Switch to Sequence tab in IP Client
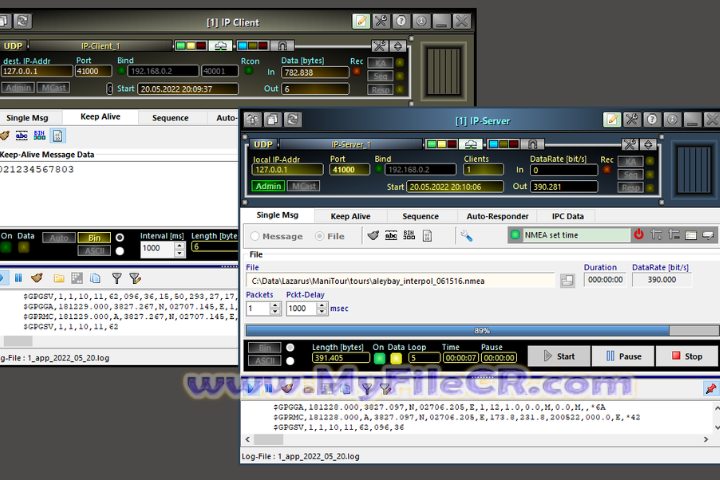Screen dimensions: 720x480 point(170,118)
